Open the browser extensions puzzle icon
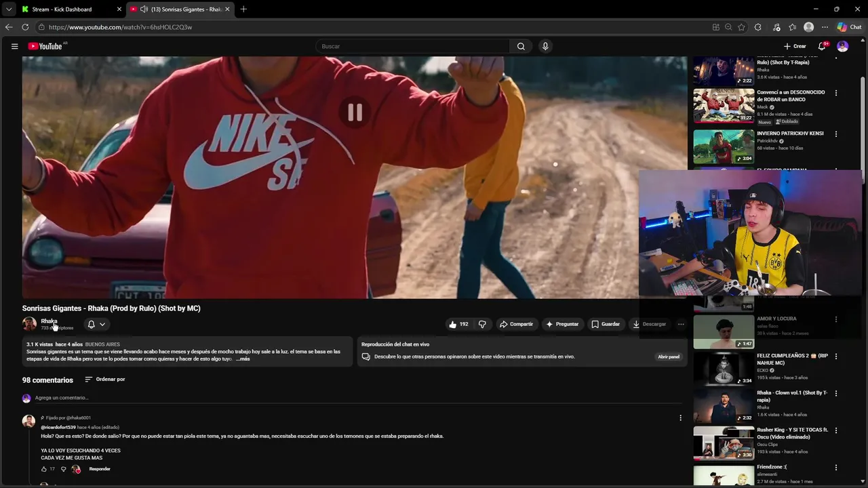Image resolution: width=868 pixels, height=488 pixels. point(758,27)
